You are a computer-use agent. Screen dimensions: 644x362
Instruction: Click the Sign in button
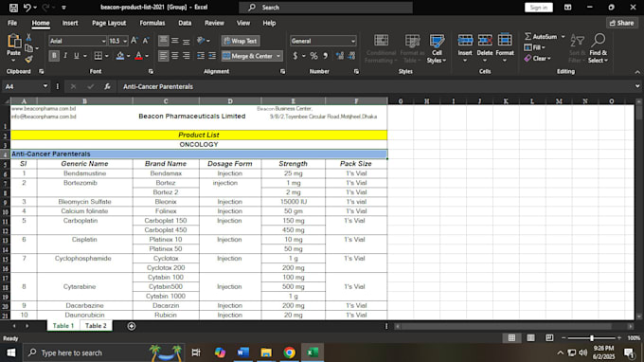539,8
